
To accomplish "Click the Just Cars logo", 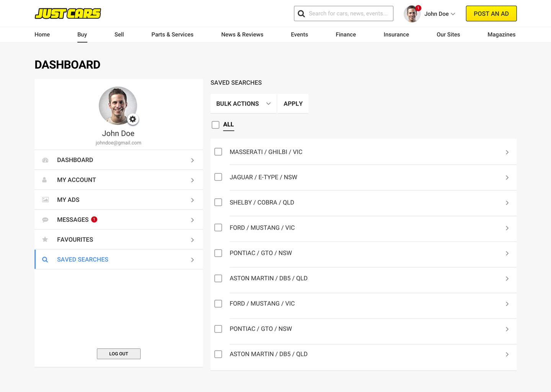I will (x=68, y=13).
